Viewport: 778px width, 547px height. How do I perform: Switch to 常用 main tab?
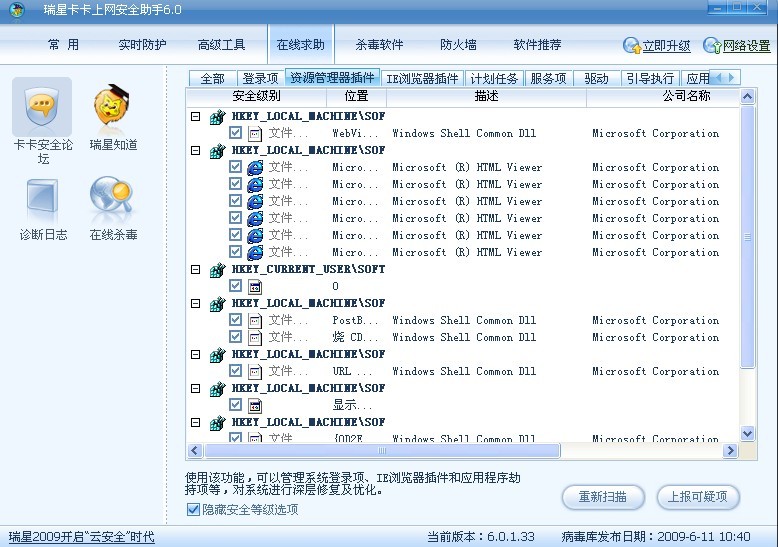pos(64,45)
